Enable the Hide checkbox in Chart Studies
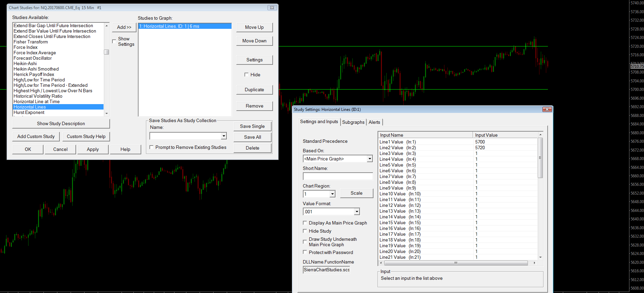The height and width of the screenshot is (293, 644). coord(246,75)
